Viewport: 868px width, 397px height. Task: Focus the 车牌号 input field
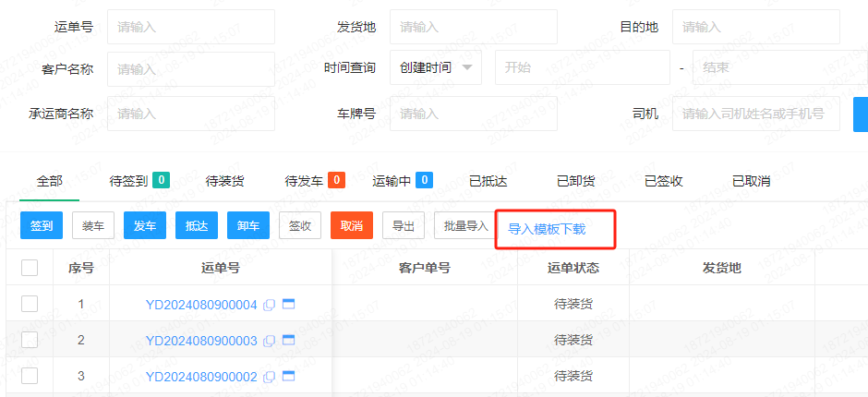coord(474,114)
